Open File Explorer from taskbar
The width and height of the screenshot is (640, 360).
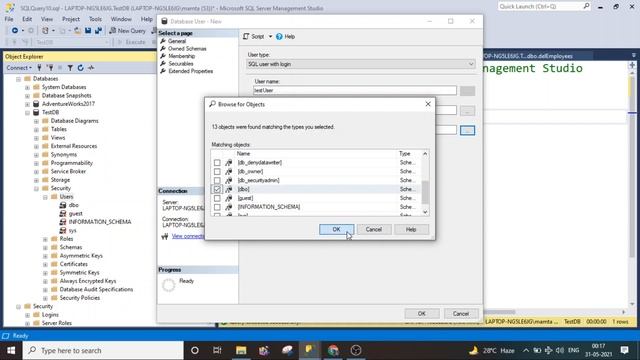coord(241,350)
